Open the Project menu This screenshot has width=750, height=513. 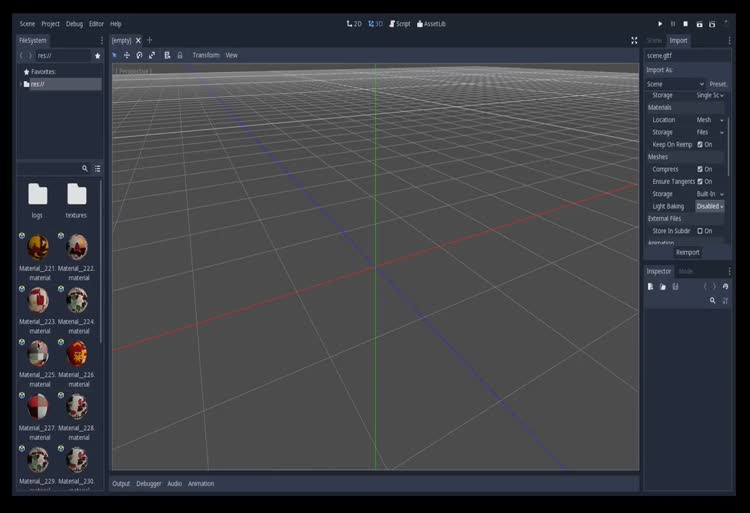[50, 23]
